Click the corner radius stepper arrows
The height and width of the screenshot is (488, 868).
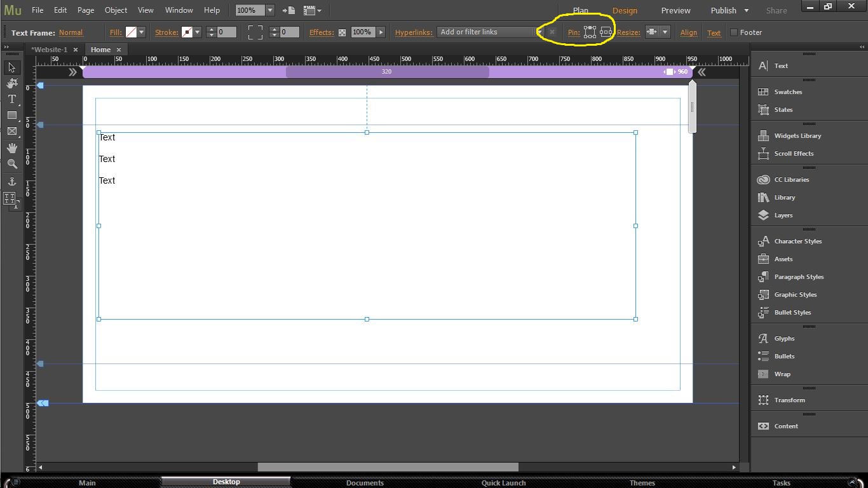point(274,32)
